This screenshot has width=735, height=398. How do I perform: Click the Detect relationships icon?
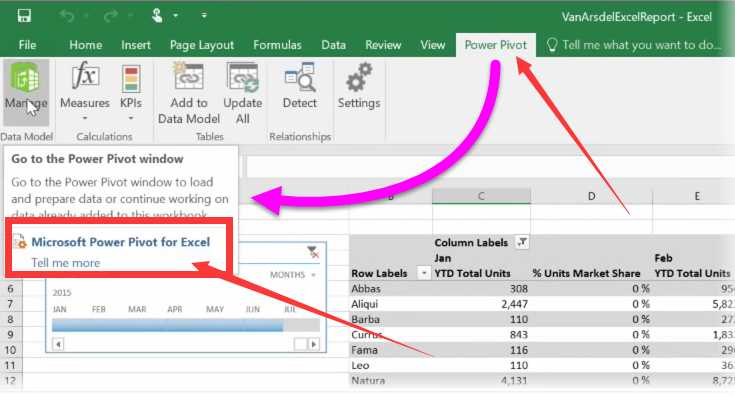[x=300, y=77]
